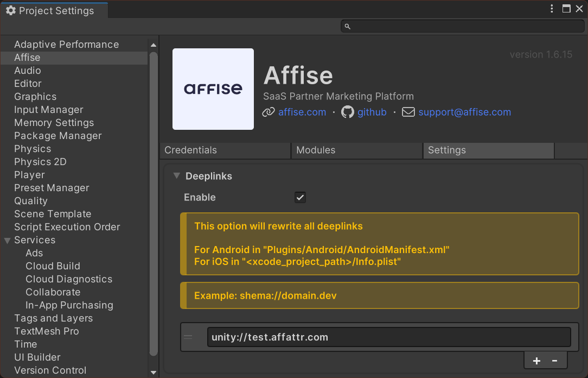Image resolution: width=588 pixels, height=378 pixels.
Task: Click the support@affise.com email link
Action: [x=464, y=112]
